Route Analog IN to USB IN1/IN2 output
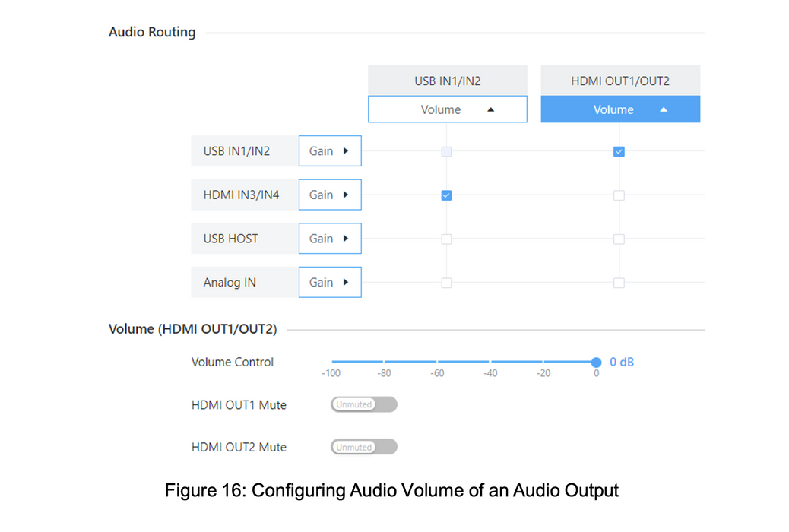The width and height of the screenshot is (789, 532). pyautogui.click(x=446, y=283)
